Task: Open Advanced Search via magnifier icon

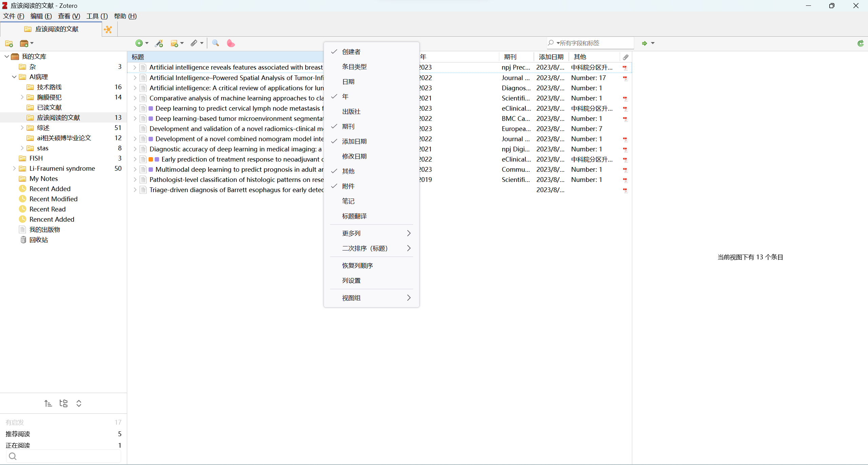Action: pyautogui.click(x=215, y=43)
